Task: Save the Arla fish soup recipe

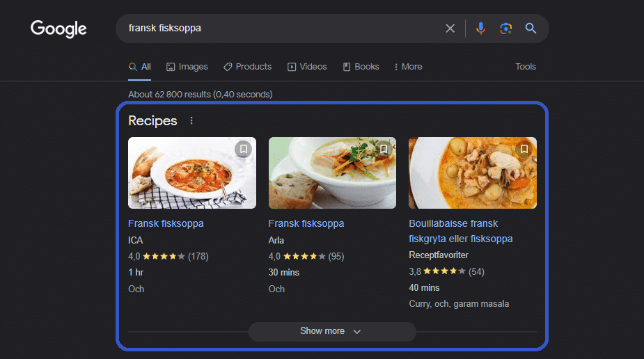Action: 384,149
